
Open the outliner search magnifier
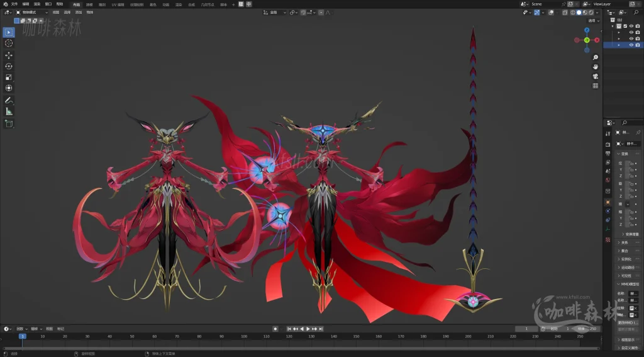(636, 13)
